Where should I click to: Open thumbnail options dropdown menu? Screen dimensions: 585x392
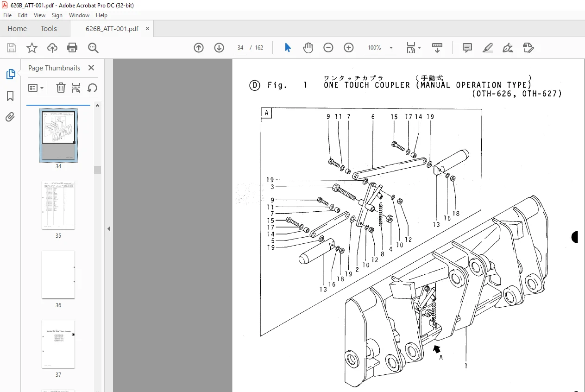click(36, 88)
